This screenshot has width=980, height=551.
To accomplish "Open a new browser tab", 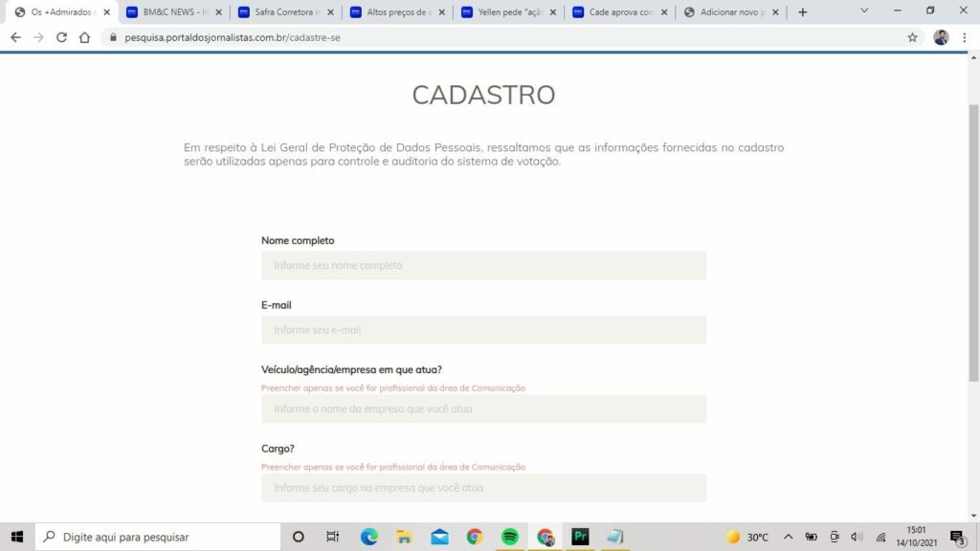I will coord(802,12).
